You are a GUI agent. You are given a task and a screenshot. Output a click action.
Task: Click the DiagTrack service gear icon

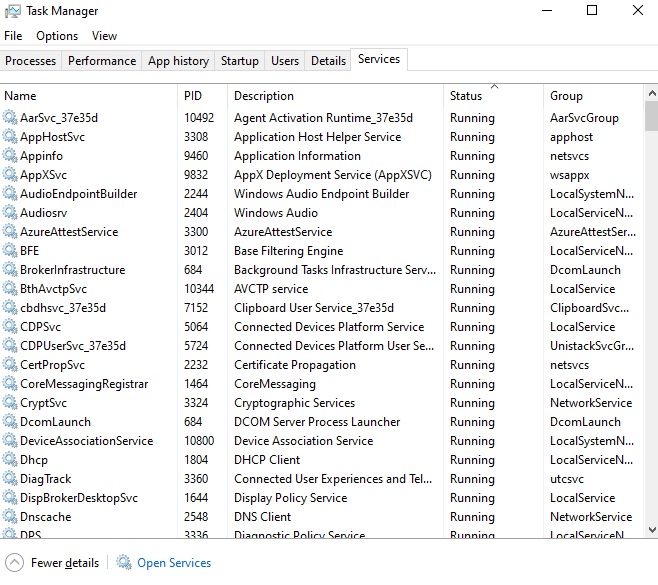click(10, 478)
